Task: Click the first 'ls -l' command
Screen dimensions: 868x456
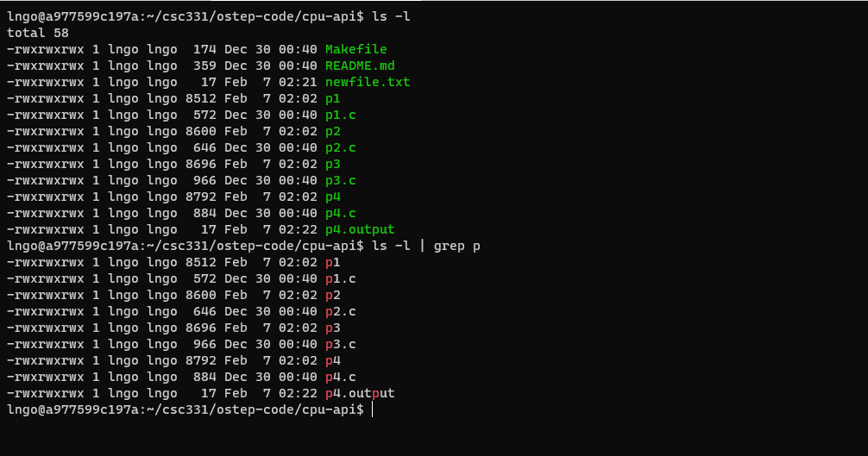Action: click(x=391, y=16)
